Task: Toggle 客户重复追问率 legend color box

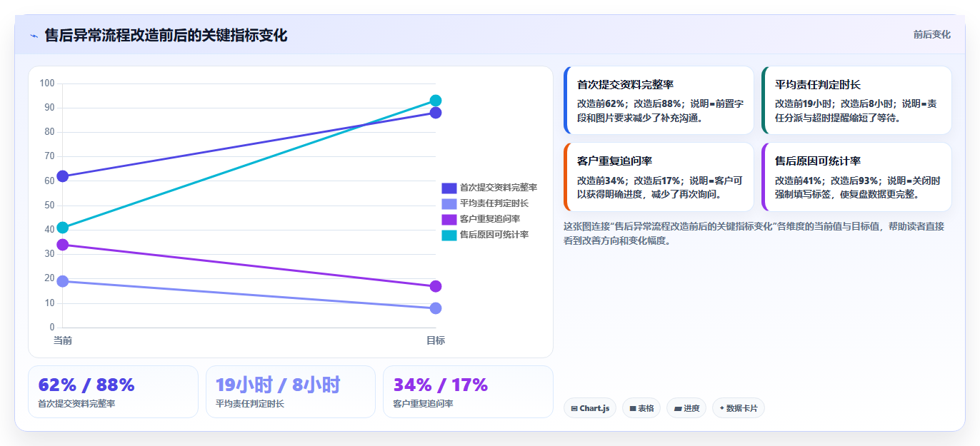Action: tap(449, 219)
